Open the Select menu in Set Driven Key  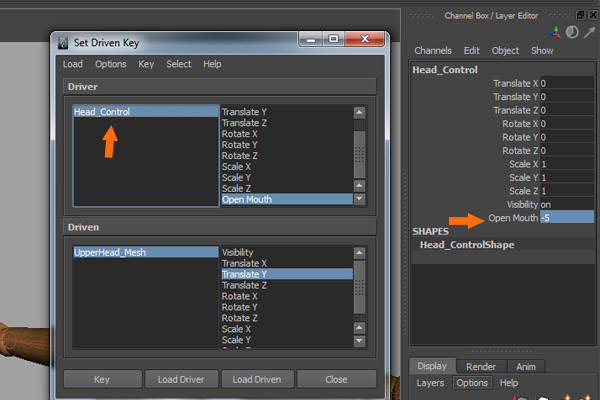(x=179, y=64)
